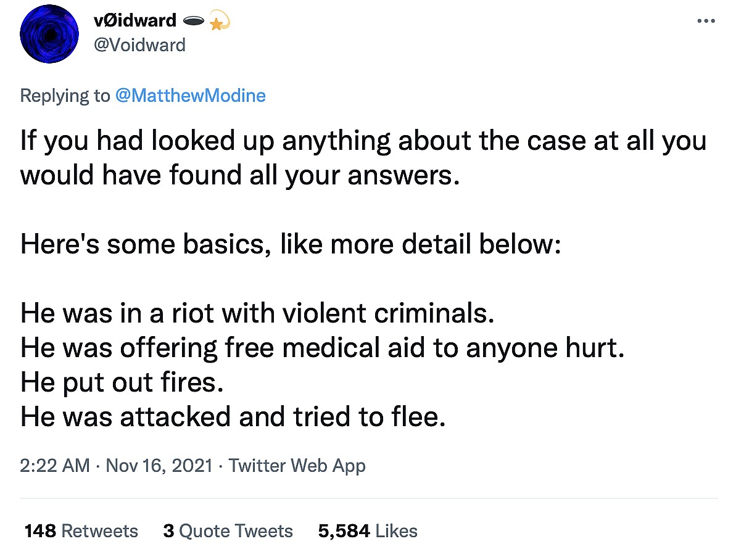Click the dizzy star emoji after the name
This screenshot has height=560, width=736.
point(219,22)
